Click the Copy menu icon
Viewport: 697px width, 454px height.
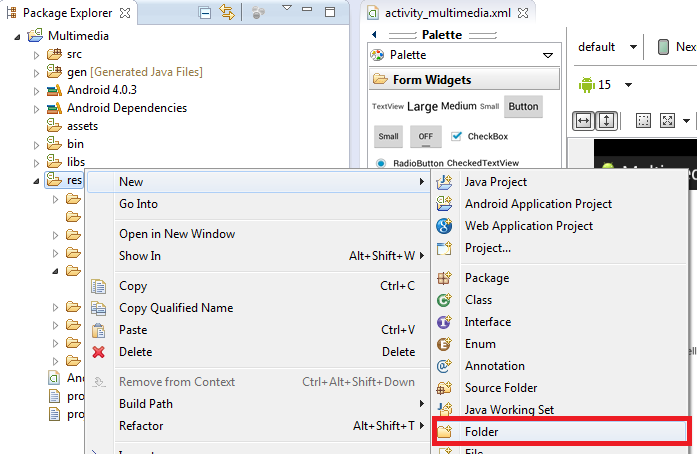tap(98, 286)
